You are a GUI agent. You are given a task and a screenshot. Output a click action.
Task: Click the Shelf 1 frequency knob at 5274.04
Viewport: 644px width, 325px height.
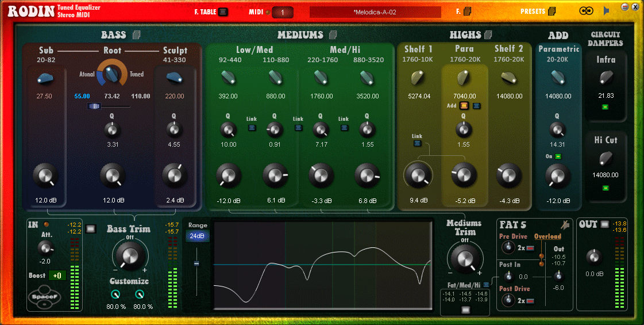click(x=419, y=77)
